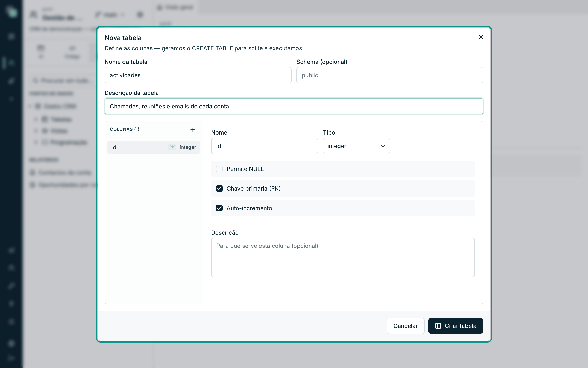Viewport: 588px width, 368px height.
Task: Click the PK badge on id column
Action: [x=172, y=147]
